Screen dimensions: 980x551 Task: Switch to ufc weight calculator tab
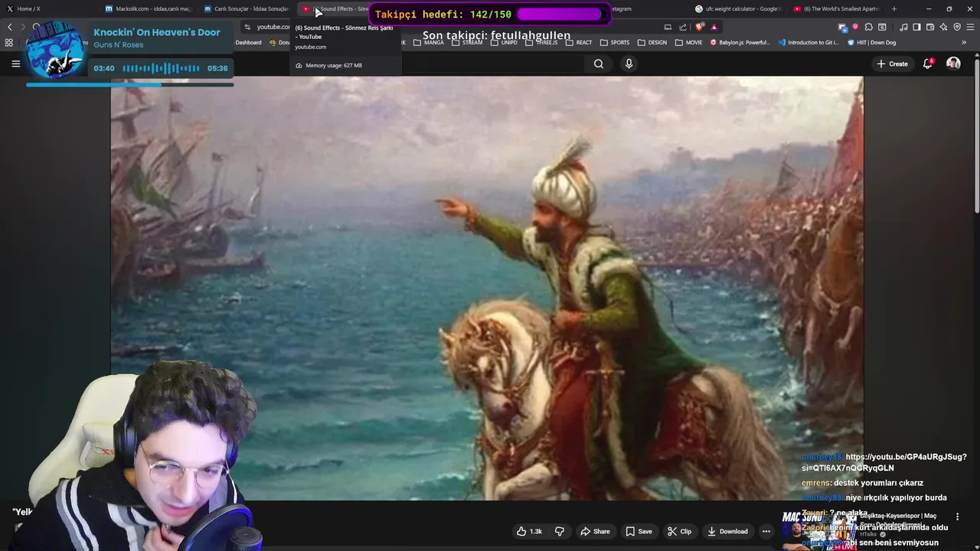point(737,8)
